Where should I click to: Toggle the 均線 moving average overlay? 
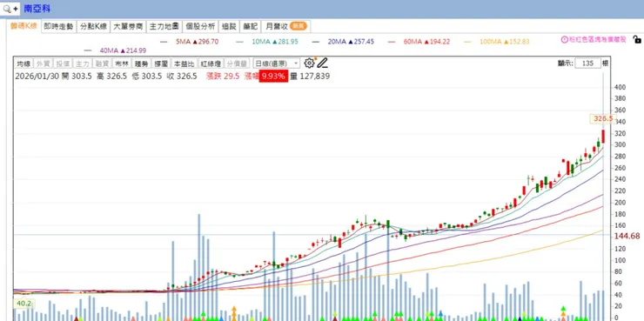23,64
